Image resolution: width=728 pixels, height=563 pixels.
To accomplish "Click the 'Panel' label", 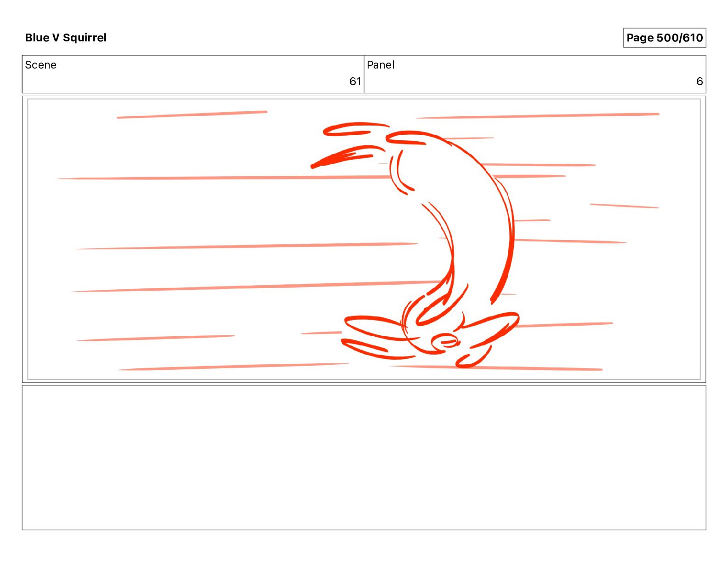I will (x=381, y=65).
